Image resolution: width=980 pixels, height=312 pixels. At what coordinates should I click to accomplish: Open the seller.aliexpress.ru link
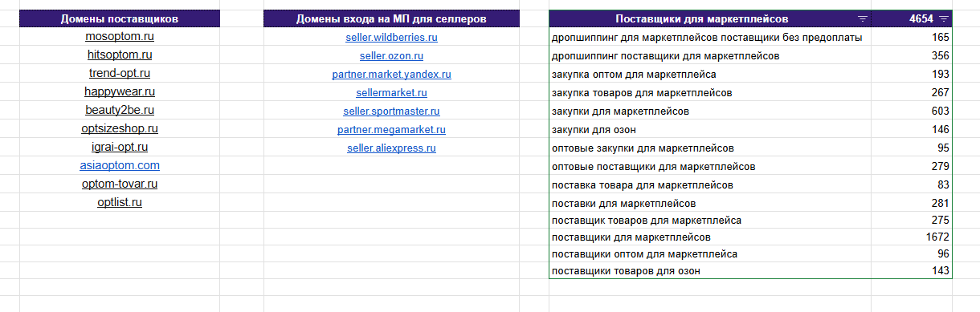391,148
